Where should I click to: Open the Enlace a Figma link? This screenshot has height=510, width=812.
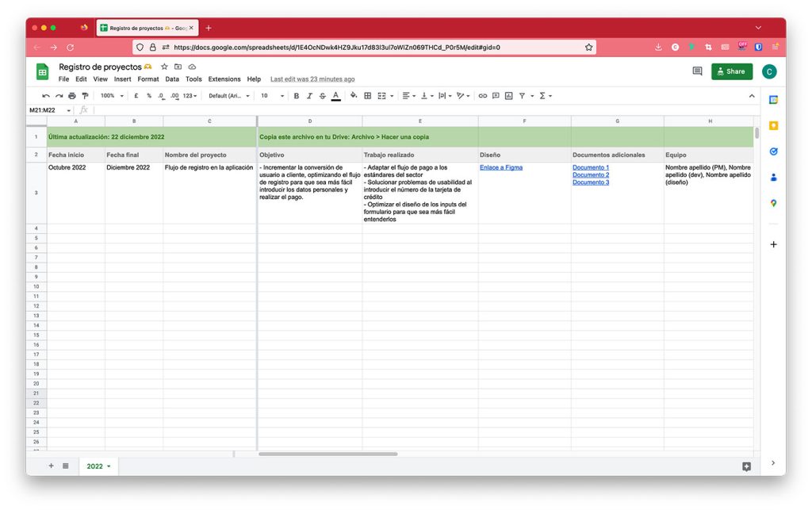coord(500,167)
